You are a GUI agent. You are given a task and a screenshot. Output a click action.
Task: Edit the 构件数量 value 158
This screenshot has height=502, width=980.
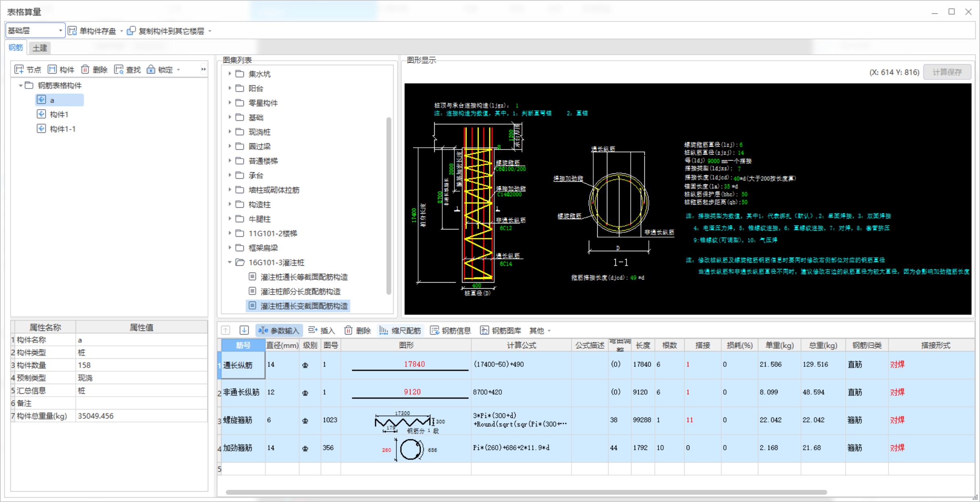141,365
